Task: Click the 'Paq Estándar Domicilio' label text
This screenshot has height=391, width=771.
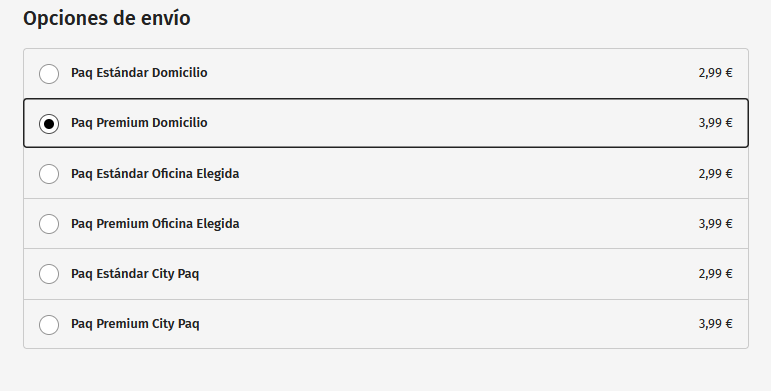Action: tap(139, 73)
